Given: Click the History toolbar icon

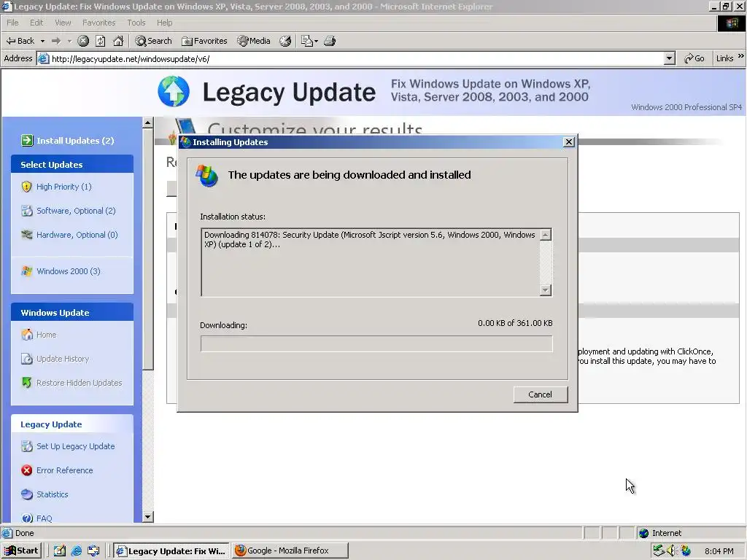Looking at the screenshot, I should click(x=285, y=41).
